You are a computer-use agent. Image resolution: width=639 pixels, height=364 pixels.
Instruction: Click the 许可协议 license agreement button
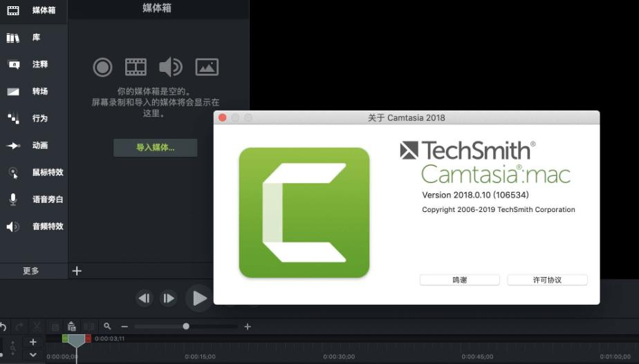[x=547, y=280]
